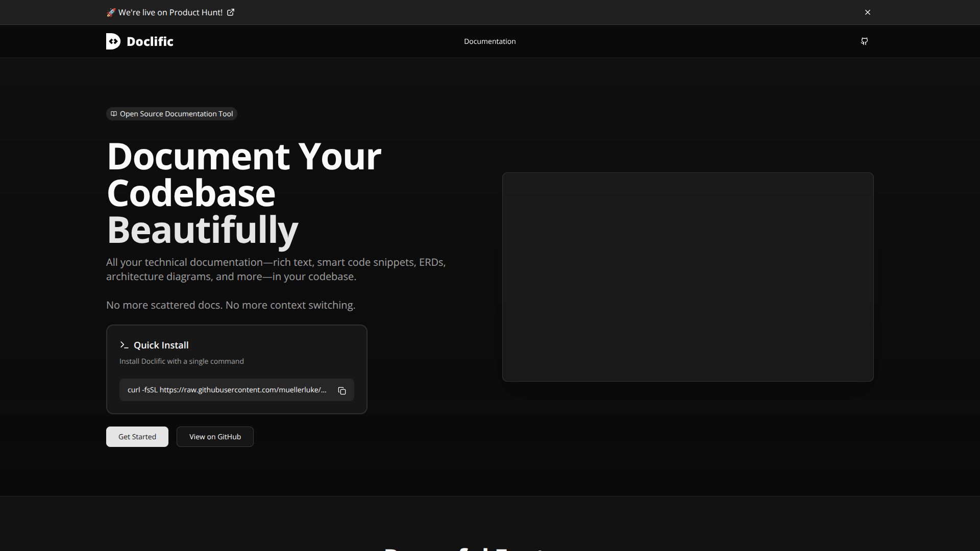
Task: Select the Doclific wordmark in the navbar
Action: (x=150, y=41)
